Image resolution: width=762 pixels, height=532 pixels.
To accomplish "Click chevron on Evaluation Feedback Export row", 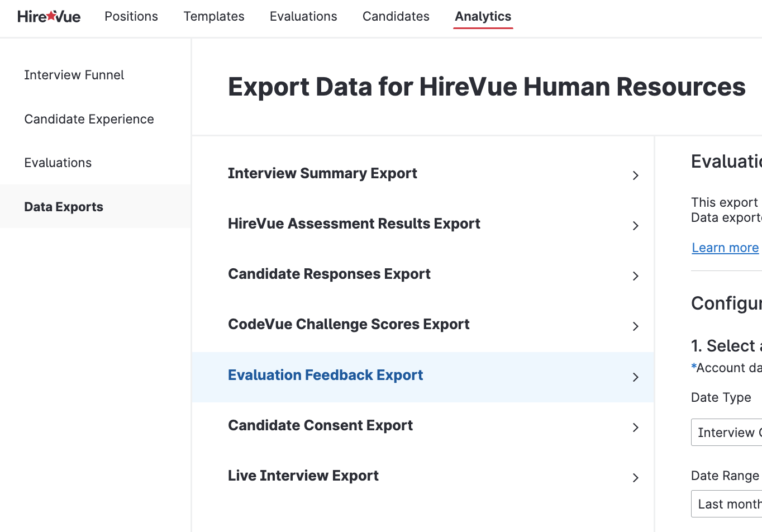I will pos(635,377).
